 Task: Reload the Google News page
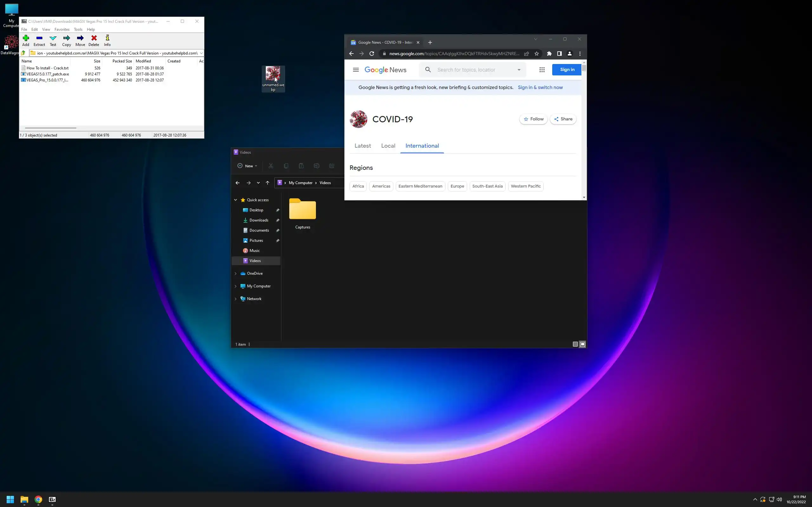[371, 54]
